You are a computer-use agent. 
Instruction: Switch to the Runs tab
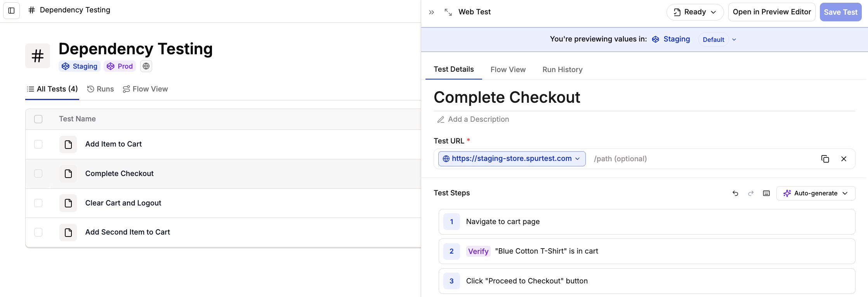coord(101,89)
